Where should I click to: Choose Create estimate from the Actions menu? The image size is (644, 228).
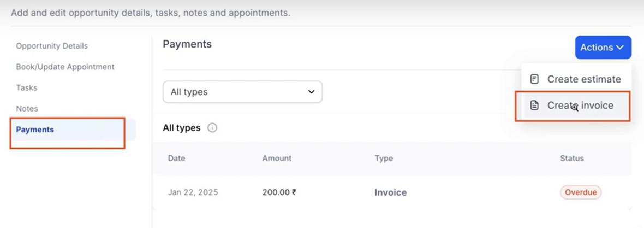583,79
